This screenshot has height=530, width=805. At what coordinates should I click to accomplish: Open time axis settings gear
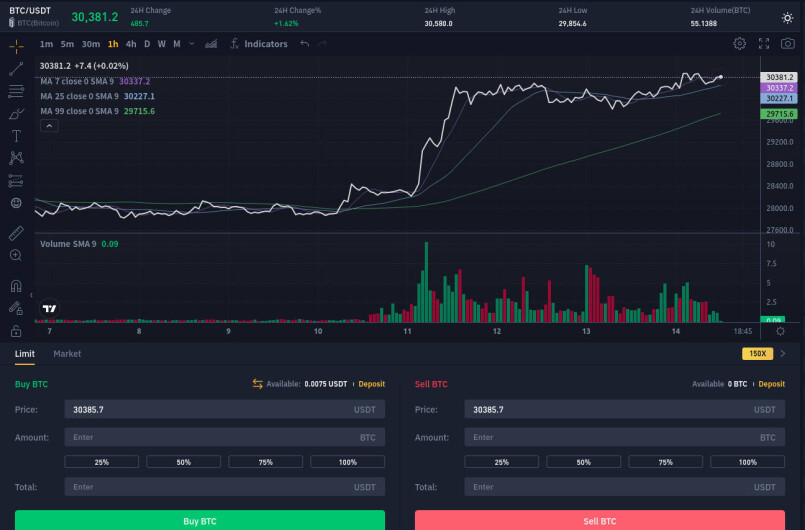coord(780,331)
